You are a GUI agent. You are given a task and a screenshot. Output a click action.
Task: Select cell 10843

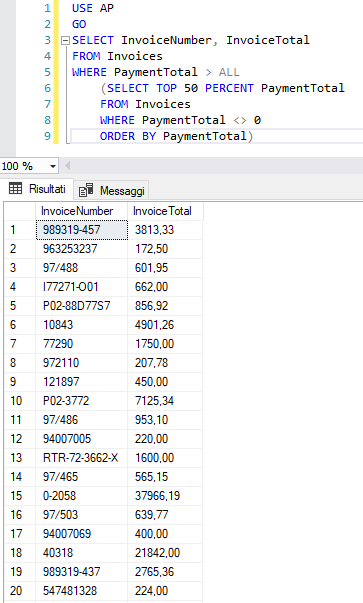tap(82, 325)
